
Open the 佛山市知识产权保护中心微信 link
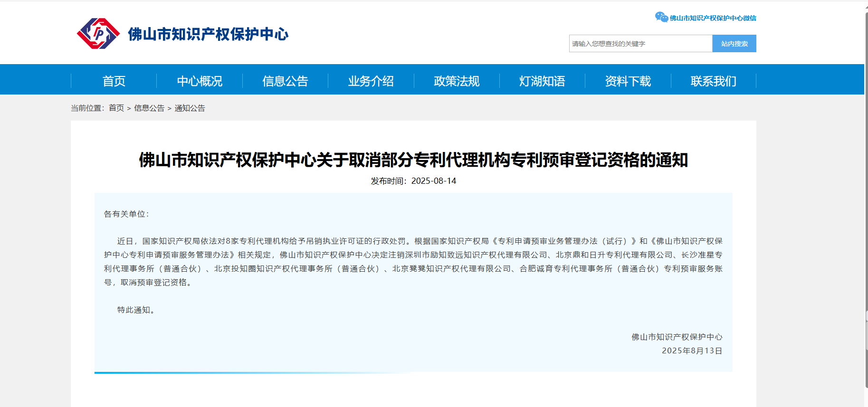[713, 18]
